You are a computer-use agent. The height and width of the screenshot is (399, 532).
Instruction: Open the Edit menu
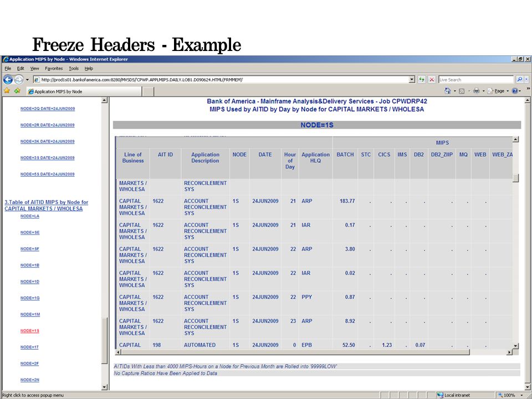coord(20,69)
